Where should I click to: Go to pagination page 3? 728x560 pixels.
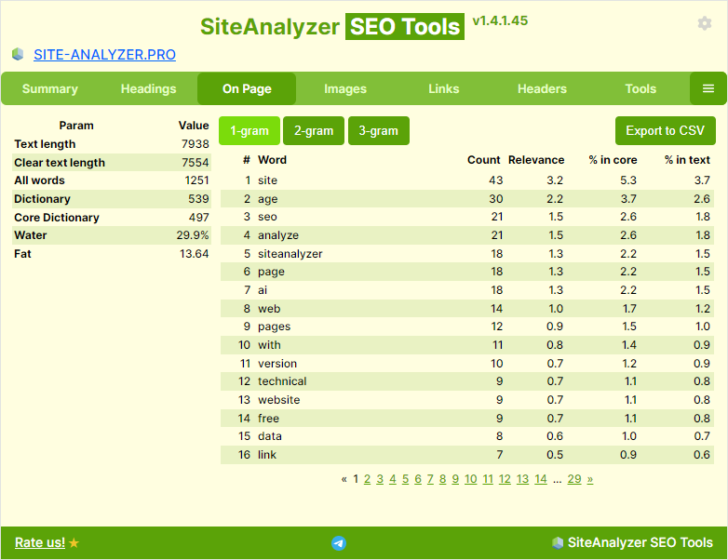pyautogui.click(x=380, y=479)
